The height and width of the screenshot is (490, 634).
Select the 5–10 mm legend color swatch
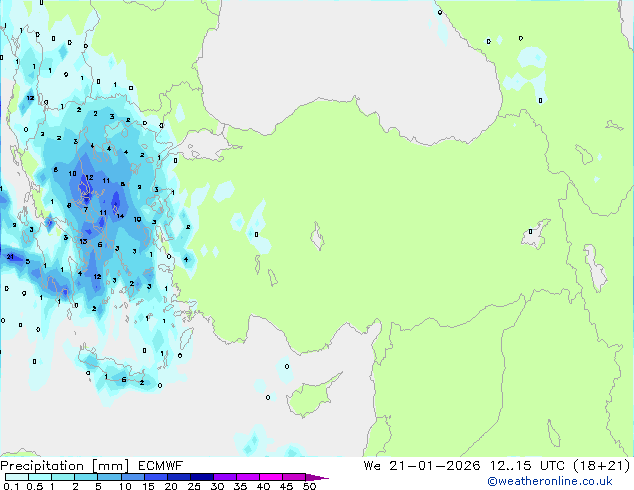tap(109, 477)
